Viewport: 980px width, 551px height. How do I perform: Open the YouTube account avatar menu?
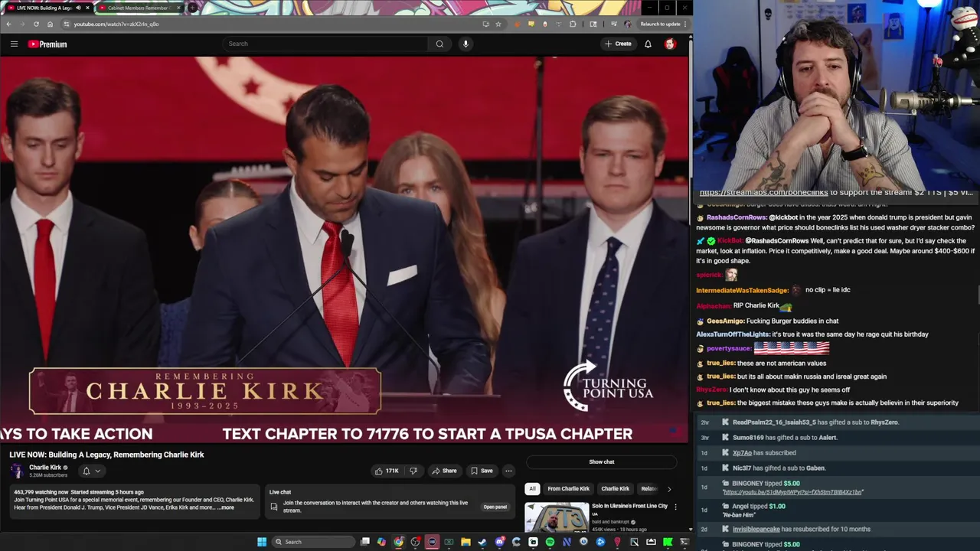670,44
